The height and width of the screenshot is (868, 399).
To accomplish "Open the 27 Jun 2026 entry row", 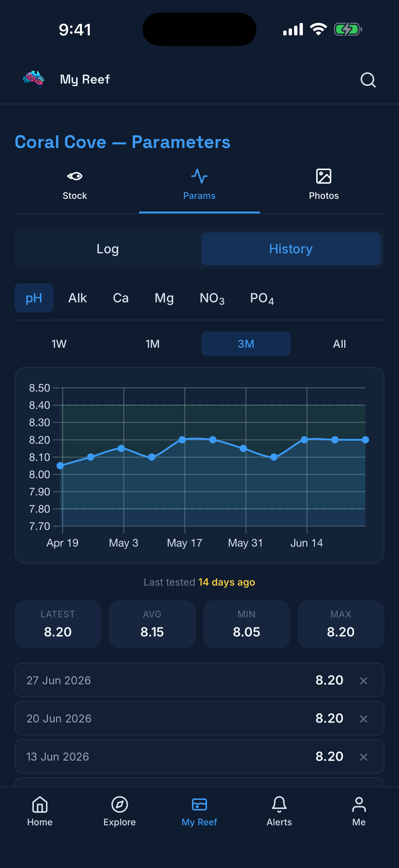I will click(x=199, y=680).
